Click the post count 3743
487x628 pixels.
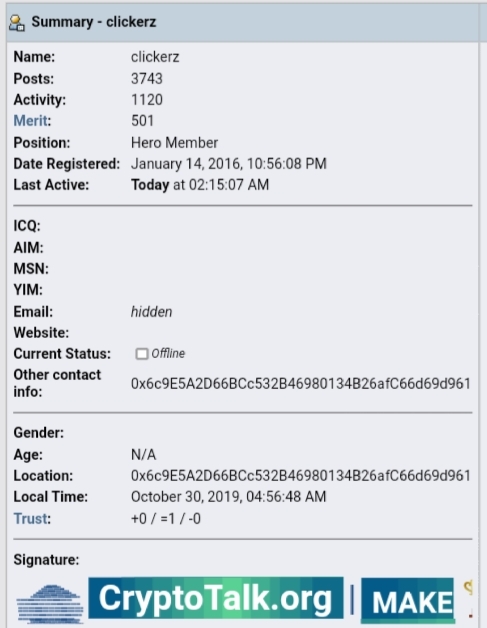click(147, 78)
